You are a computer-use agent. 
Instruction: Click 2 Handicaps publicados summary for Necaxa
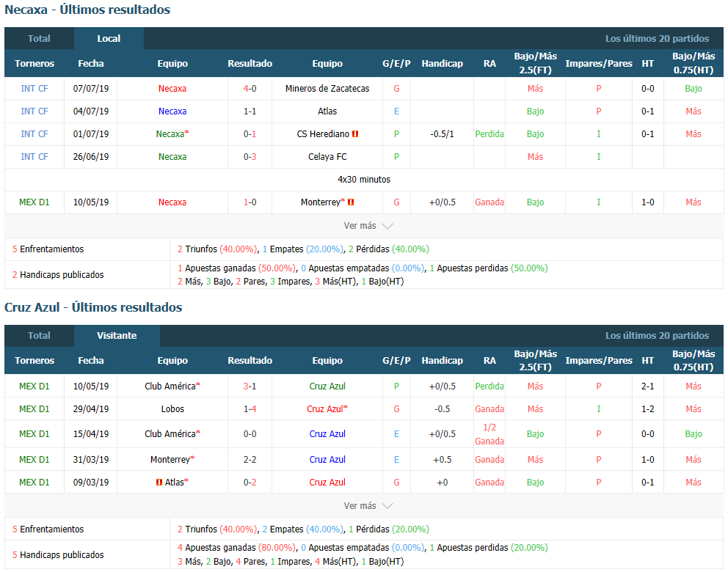(58, 275)
